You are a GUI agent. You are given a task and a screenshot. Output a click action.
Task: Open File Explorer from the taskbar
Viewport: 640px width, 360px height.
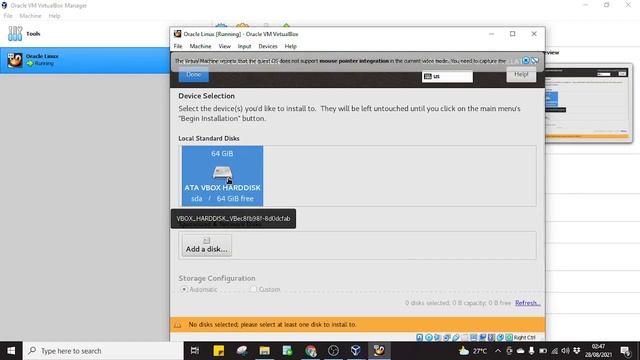coord(264,351)
